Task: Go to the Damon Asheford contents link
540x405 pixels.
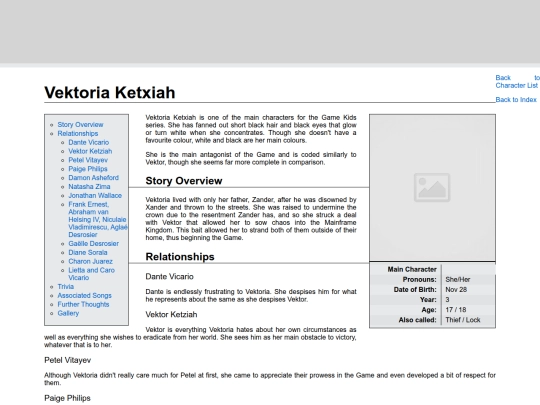Action: click(x=93, y=178)
